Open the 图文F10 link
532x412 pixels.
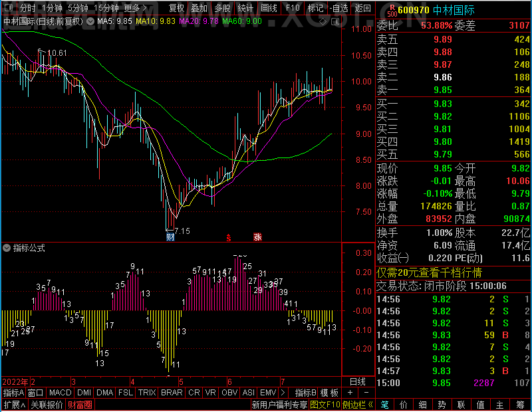point(325,405)
